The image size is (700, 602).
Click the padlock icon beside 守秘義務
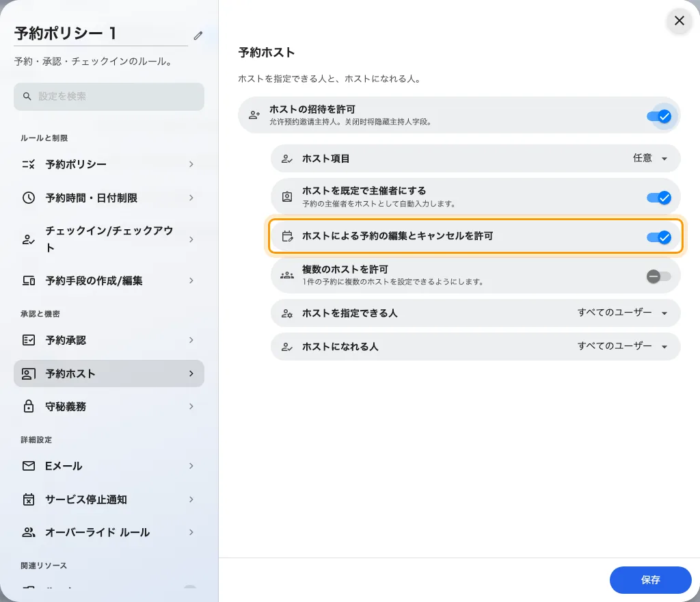(29, 406)
